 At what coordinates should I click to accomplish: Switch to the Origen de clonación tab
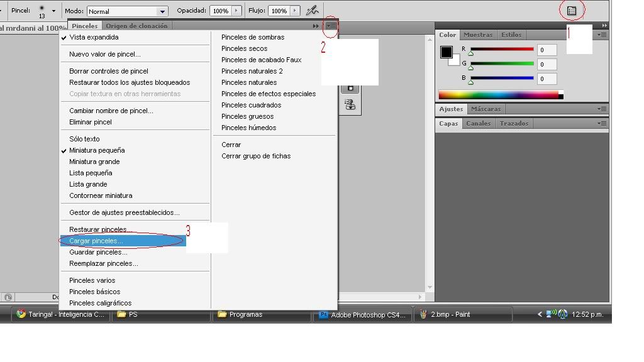coord(136,26)
